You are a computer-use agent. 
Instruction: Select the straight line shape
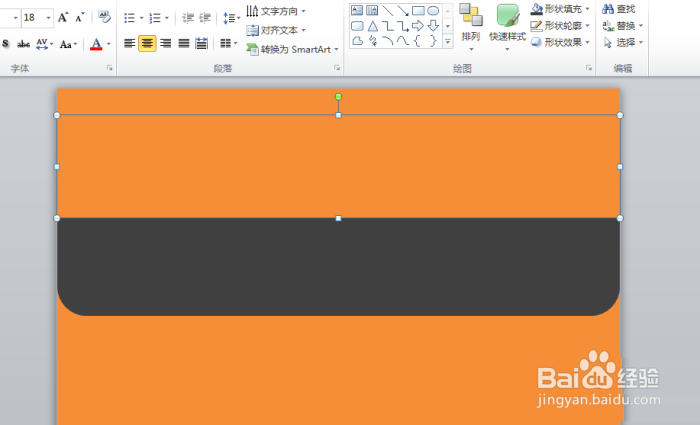point(388,11)
